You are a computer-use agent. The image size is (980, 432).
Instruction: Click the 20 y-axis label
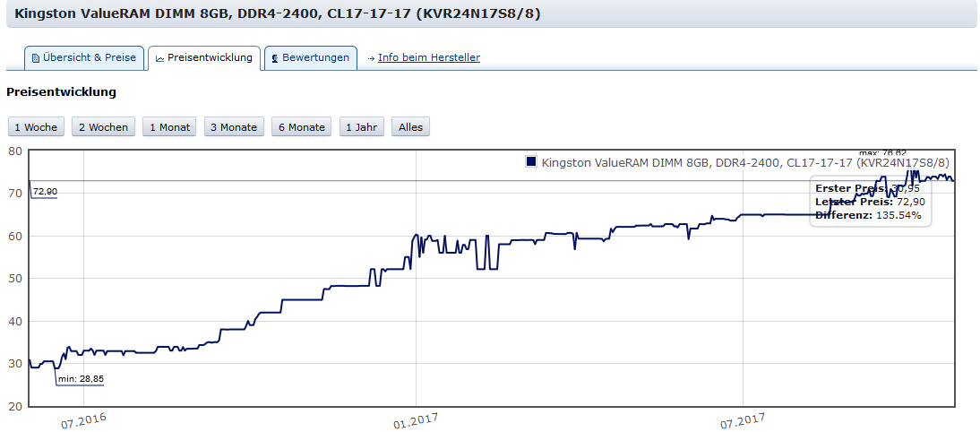coord(15,406)
